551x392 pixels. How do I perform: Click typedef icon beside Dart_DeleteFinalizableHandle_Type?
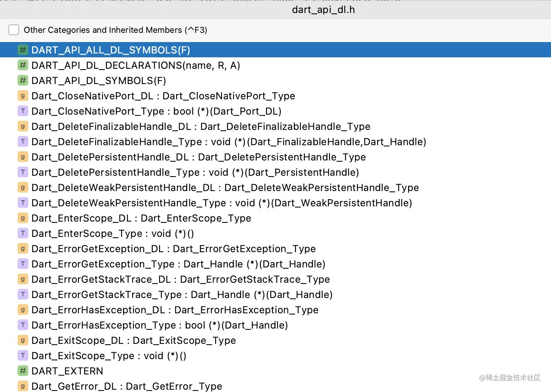[23, 141]
